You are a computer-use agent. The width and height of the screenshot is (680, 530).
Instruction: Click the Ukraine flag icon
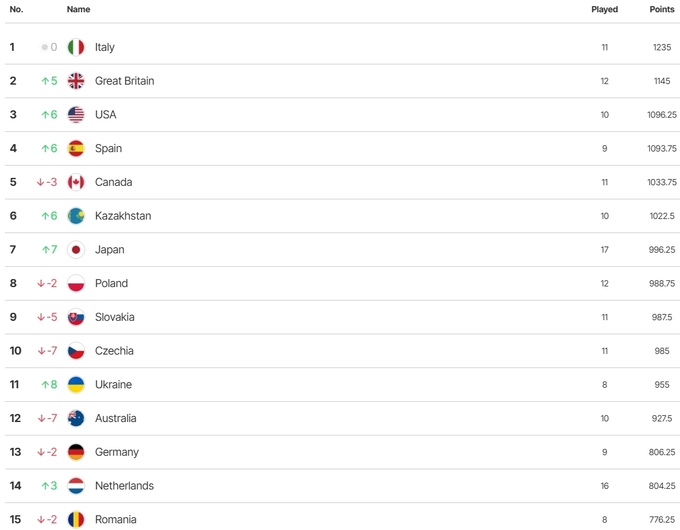pyautogui.click(x=76, y=385)
